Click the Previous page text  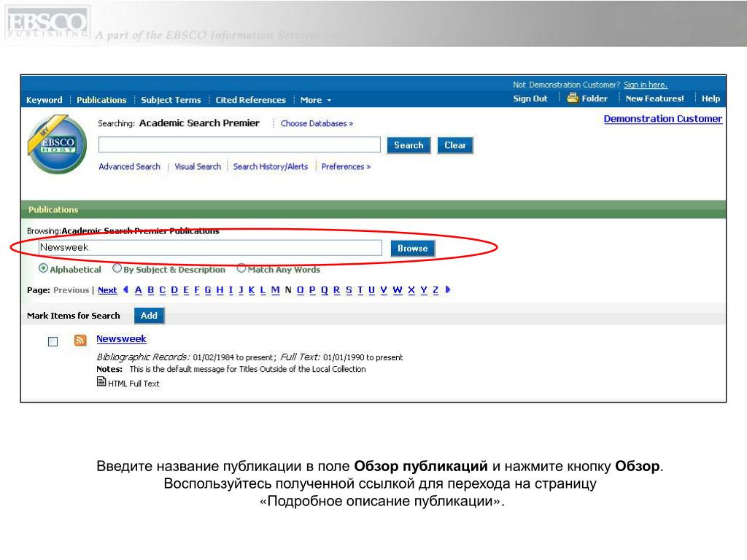[x=71, y=290]
